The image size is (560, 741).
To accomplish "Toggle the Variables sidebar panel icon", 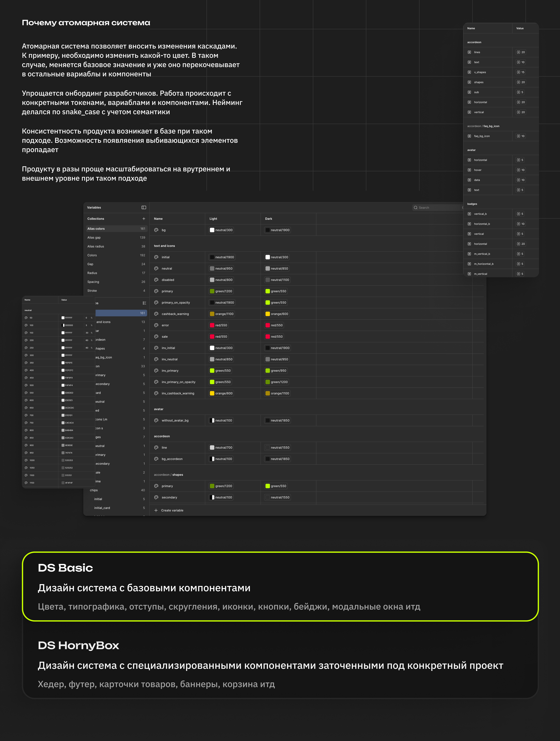I will [144, 207].
